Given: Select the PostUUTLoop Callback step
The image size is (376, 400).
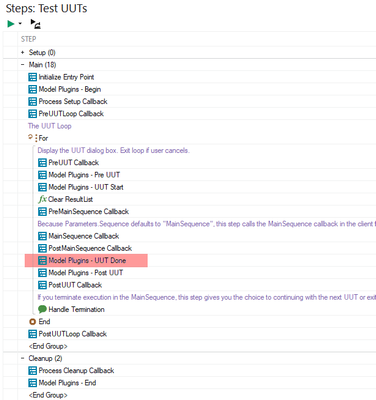Looking at the screenshot, I should point(73,334).
